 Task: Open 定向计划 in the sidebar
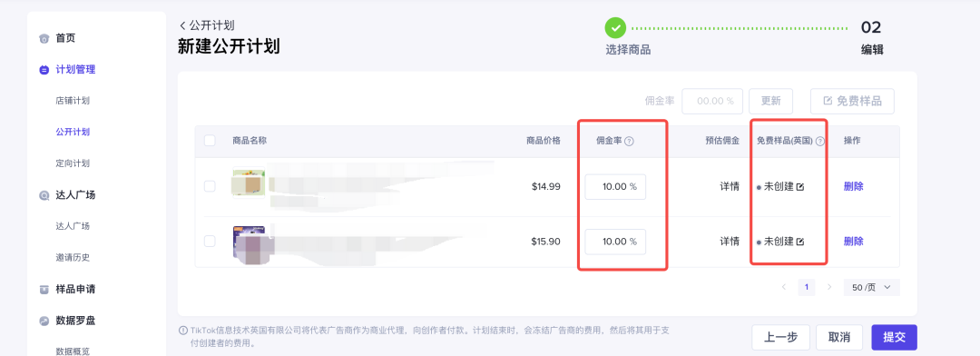73,163
